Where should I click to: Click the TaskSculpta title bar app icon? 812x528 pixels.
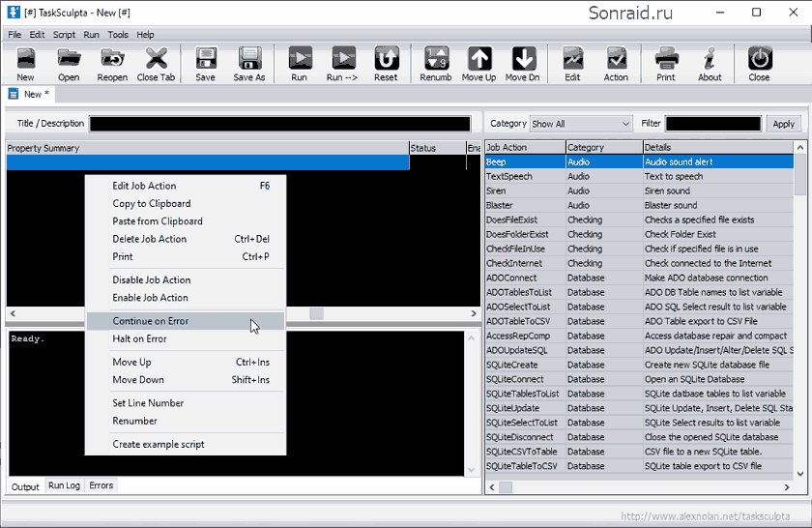point(14,13)
